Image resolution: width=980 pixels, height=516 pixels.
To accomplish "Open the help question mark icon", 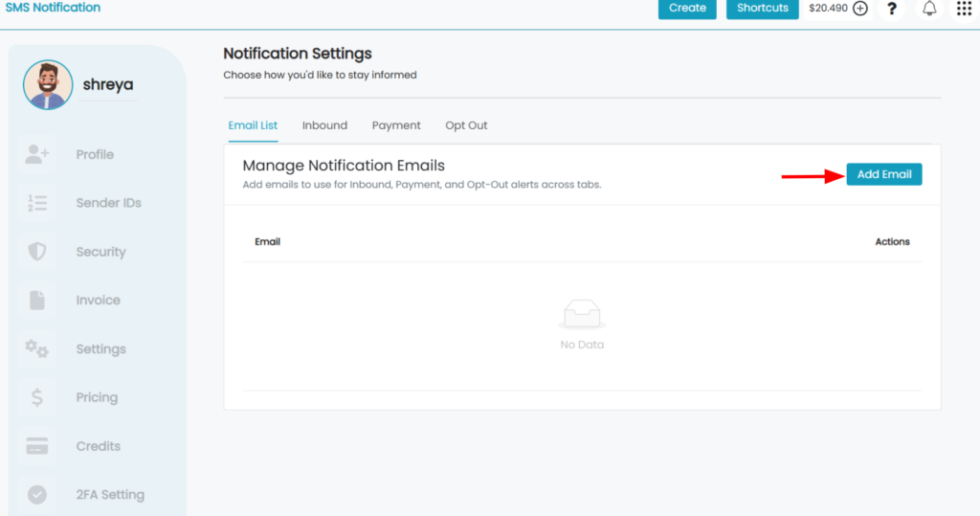I will coord(892,8).
